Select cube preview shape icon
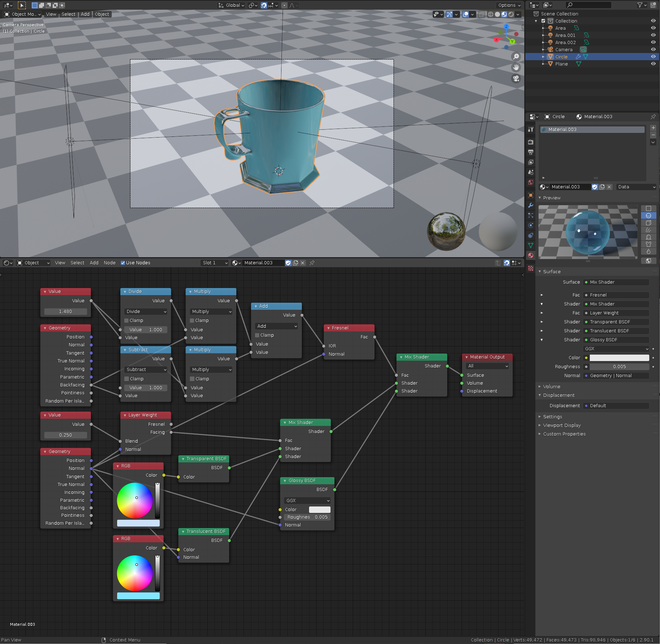The image size is (660, 644). [648, 223]
